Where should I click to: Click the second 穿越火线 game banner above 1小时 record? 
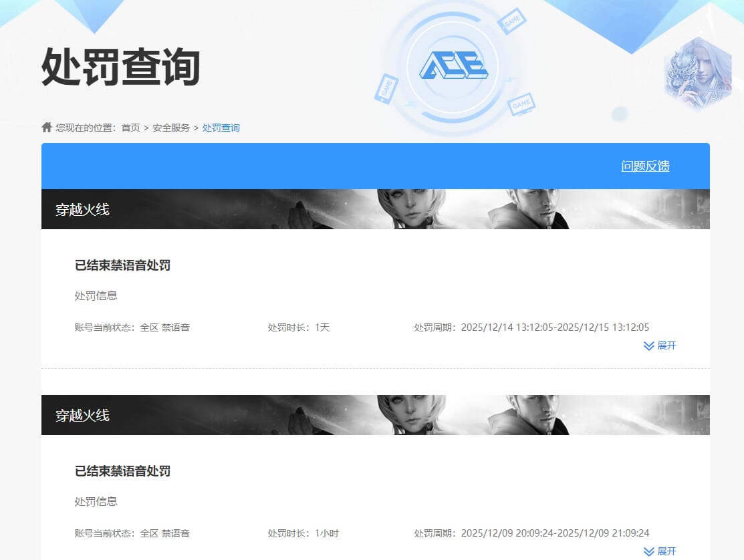tap(375, 415)
